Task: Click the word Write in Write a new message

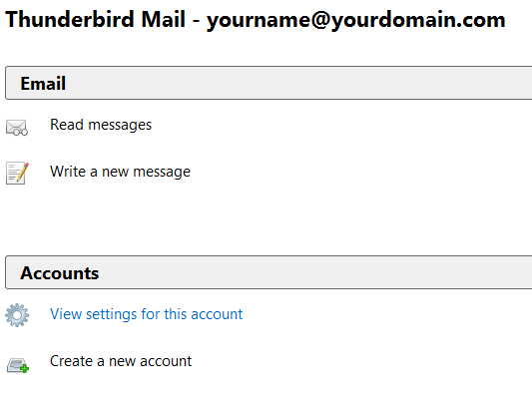Action: tap(68, 172)
